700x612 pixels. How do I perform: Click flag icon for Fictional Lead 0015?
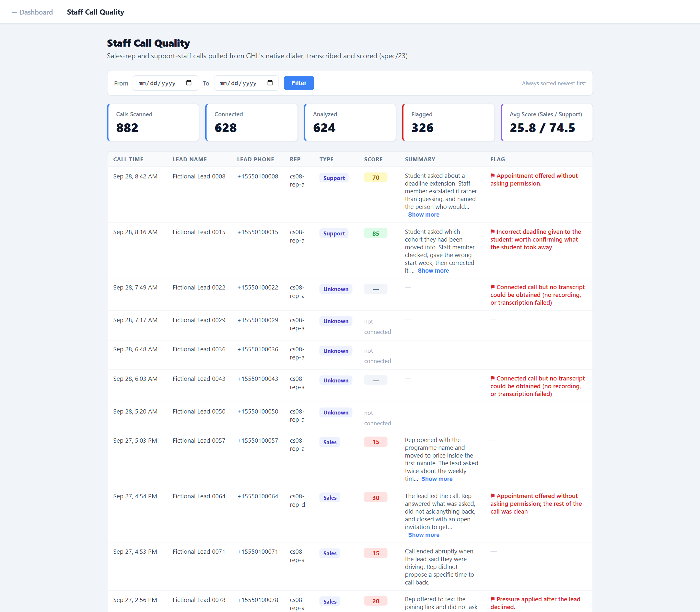[493, 232]
